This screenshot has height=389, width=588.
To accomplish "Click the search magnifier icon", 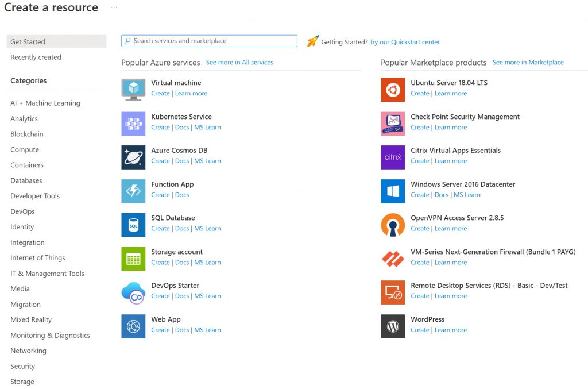I will tap(127, 41).
